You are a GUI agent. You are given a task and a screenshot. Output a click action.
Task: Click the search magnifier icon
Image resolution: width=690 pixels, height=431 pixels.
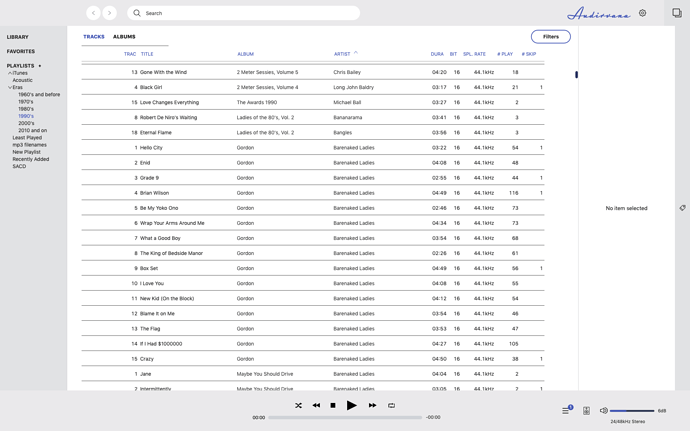click(x=137, y=13)
